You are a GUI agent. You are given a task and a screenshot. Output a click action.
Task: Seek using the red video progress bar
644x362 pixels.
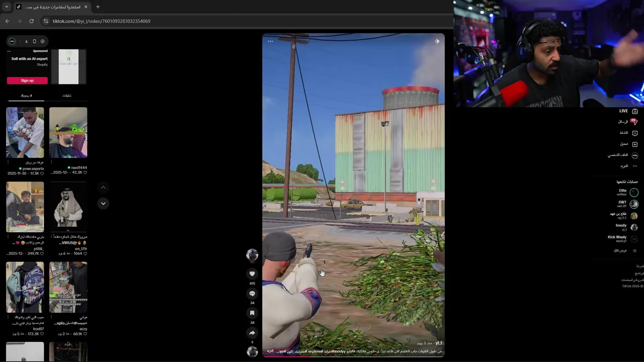click(x=353, y=356)
